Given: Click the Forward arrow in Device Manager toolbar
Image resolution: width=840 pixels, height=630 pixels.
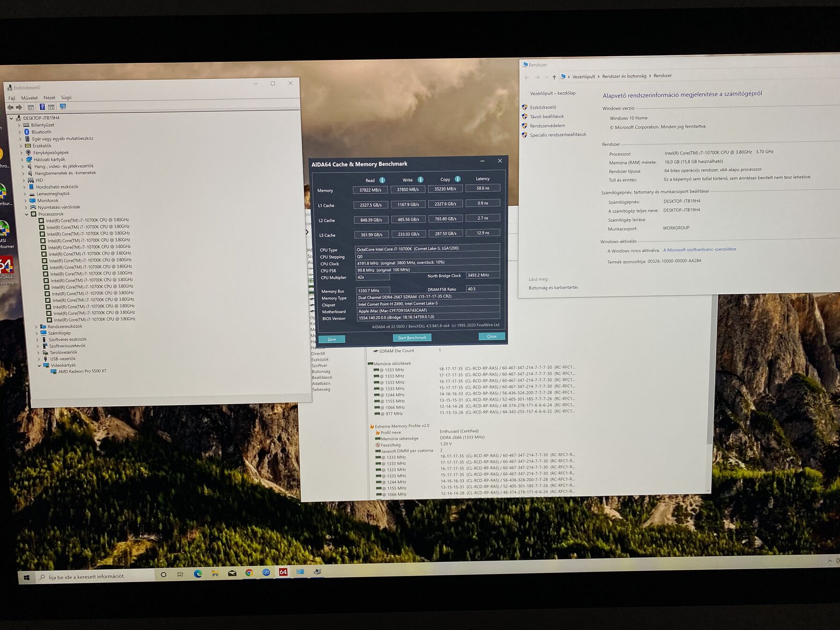Looking at the screenshot, I should click(x=19, y=107).
